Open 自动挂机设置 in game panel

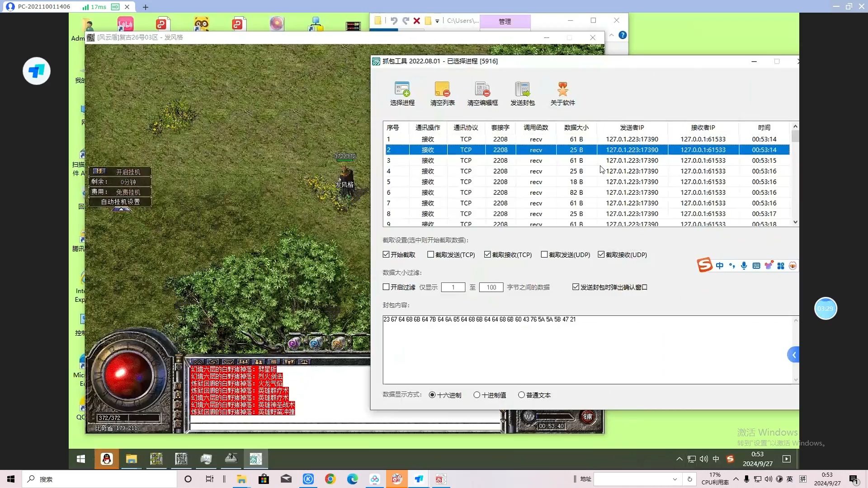[120, 202]
